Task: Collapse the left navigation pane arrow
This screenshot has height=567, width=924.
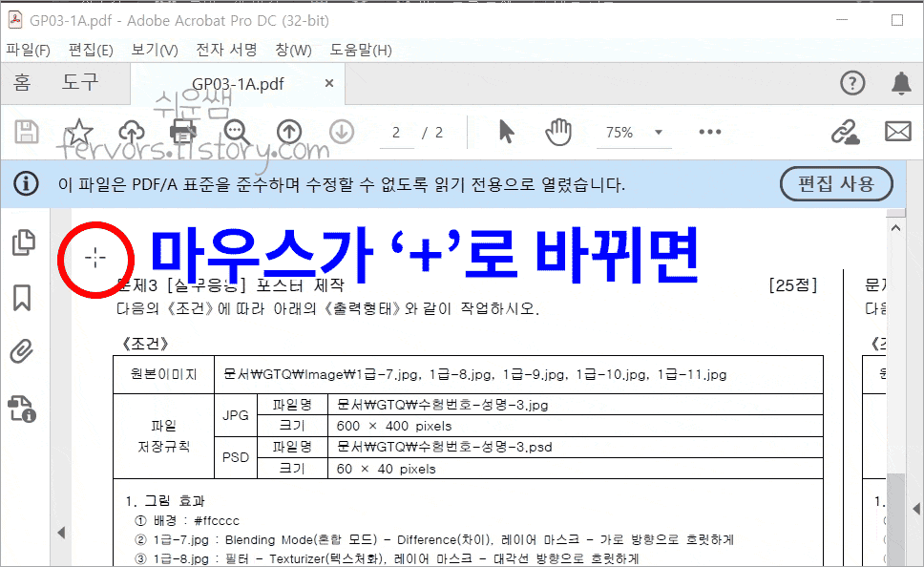Action: click(x=62, y=532)
